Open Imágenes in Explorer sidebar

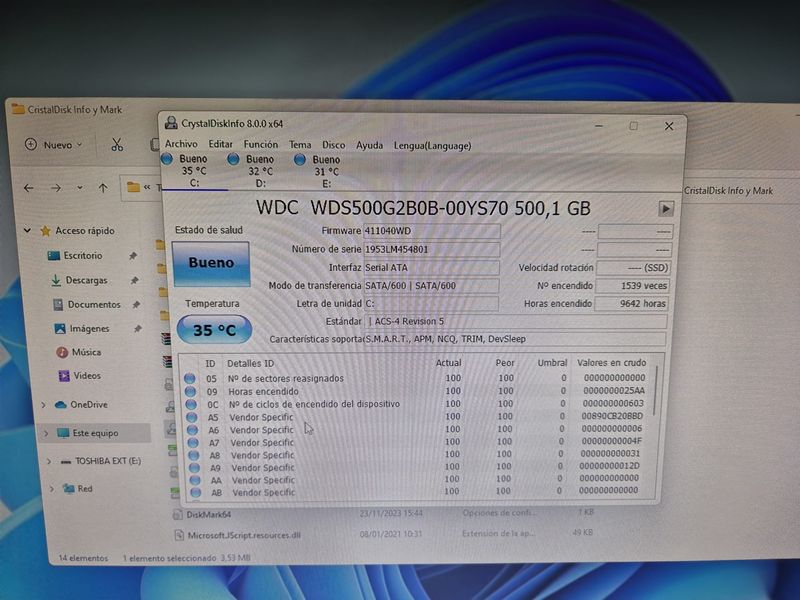tap(89, 329)
